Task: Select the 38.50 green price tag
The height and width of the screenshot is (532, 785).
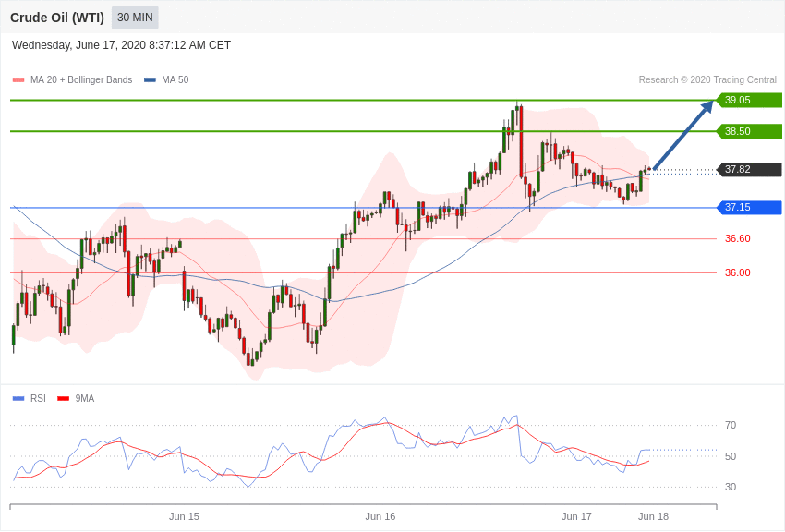Action: (x=749, y=132)
